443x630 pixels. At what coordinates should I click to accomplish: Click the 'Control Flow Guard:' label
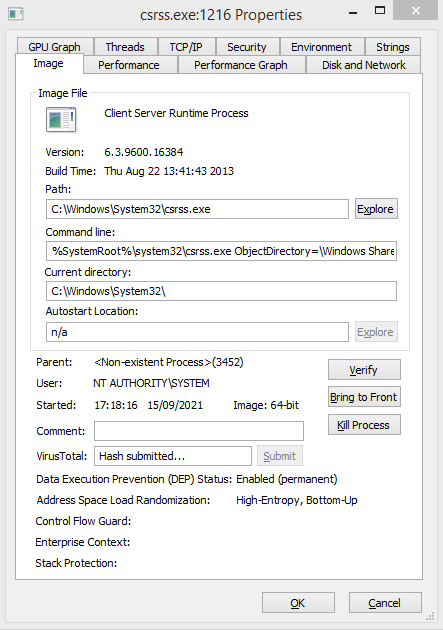pos(83,521)
